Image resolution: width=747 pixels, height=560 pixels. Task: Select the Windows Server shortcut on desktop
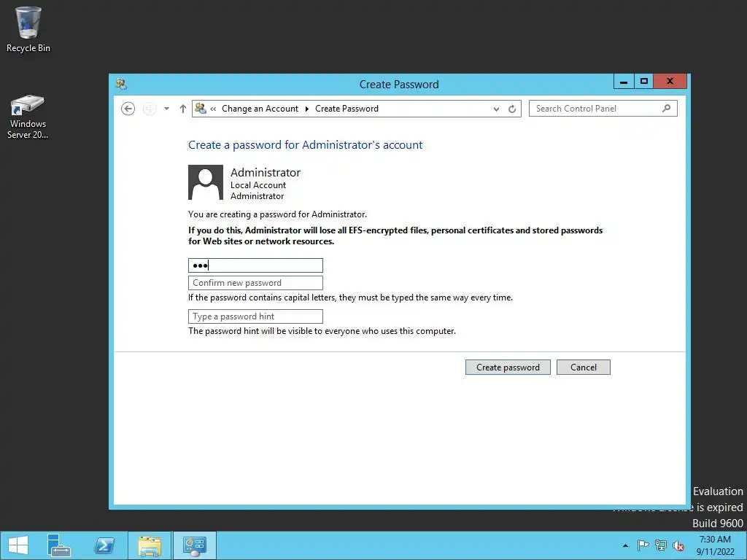28,116
